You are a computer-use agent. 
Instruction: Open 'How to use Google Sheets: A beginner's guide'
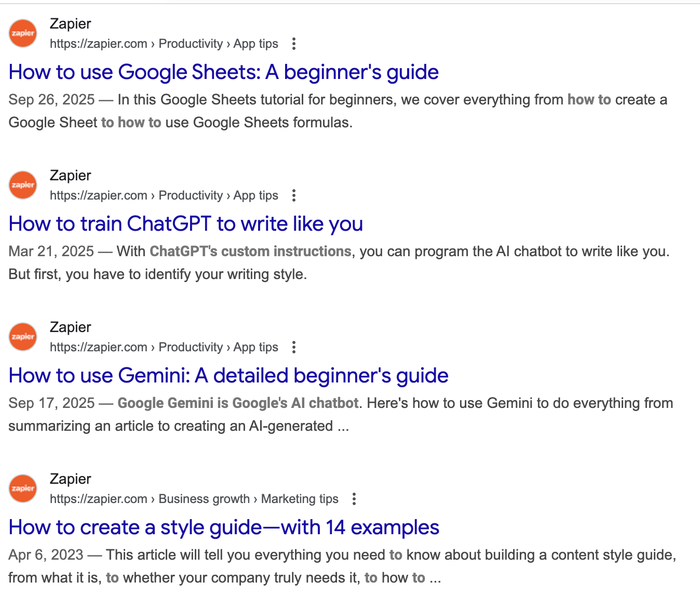[223, 72]
